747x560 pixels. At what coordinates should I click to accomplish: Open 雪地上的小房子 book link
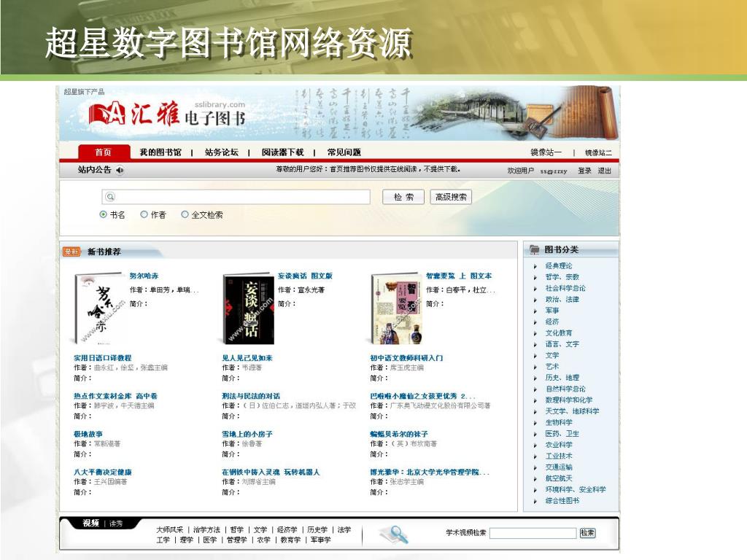pos(247,434)
